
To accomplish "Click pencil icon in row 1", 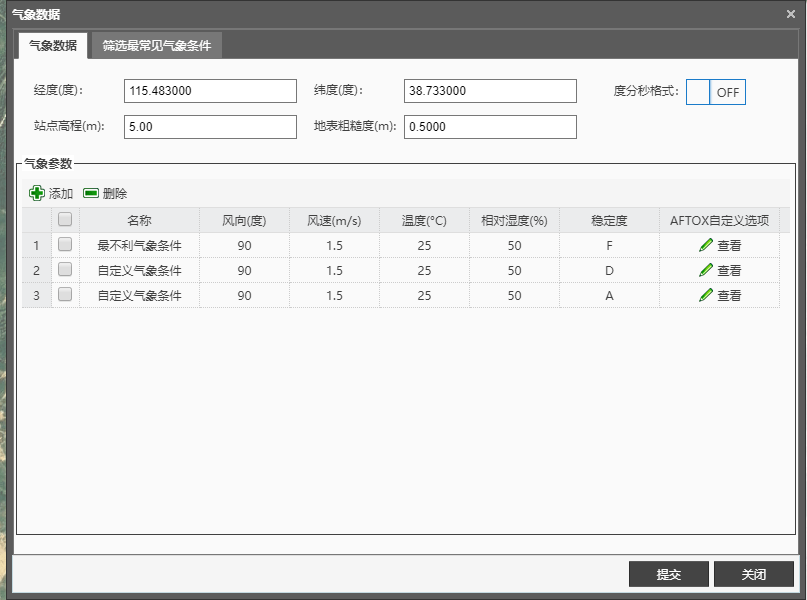I will pyautogui.click(x=706, y=245).
